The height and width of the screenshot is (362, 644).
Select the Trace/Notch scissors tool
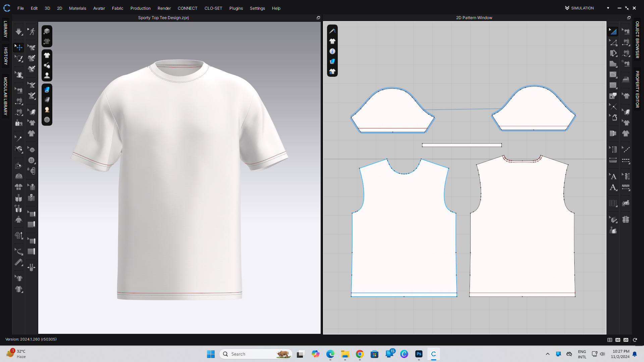click(613, 107)
